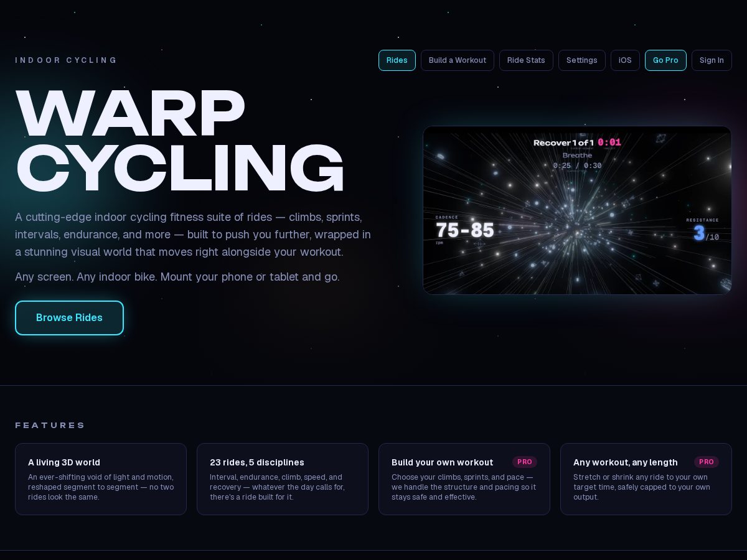This screenshot has width=747, height=560.
Task: Click the Sign In button
Action: [x=712, y=60]
